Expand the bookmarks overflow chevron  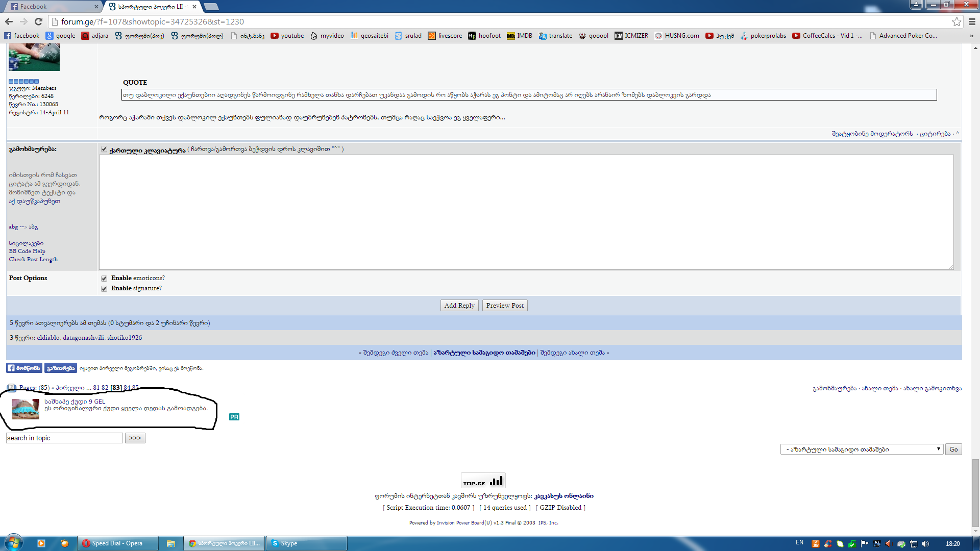click(971, 36)
